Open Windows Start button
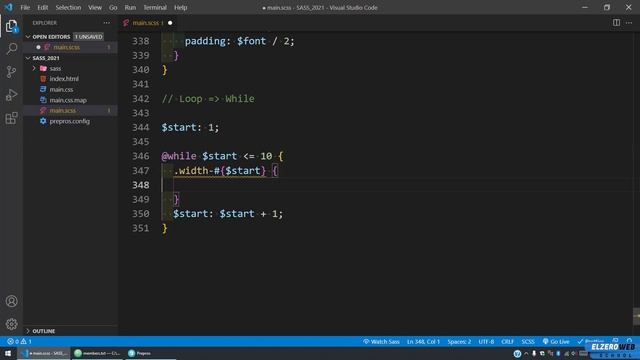Viewport: 640px width, 360px height. point(8,353)
